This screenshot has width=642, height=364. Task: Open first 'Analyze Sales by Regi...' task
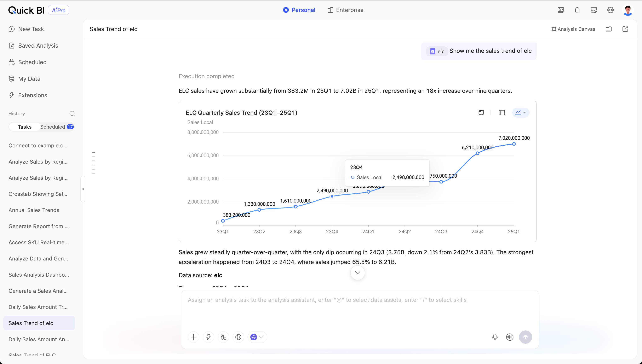(39, 162)
